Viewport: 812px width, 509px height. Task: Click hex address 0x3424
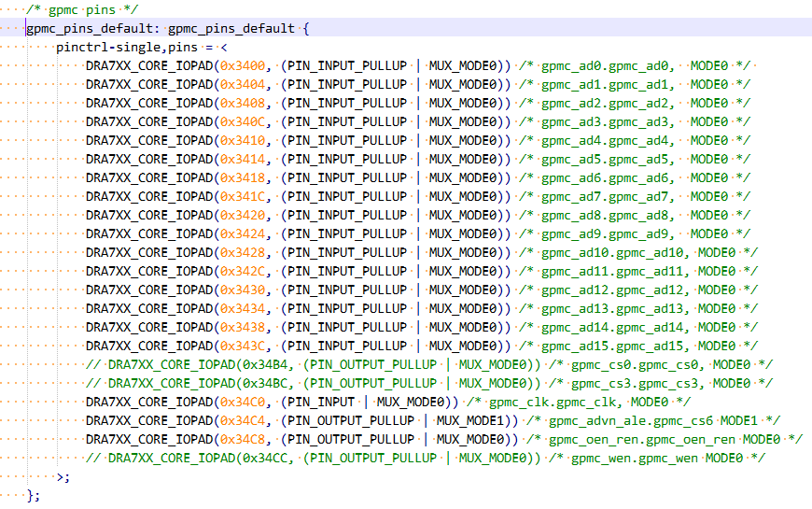[245, 234]
